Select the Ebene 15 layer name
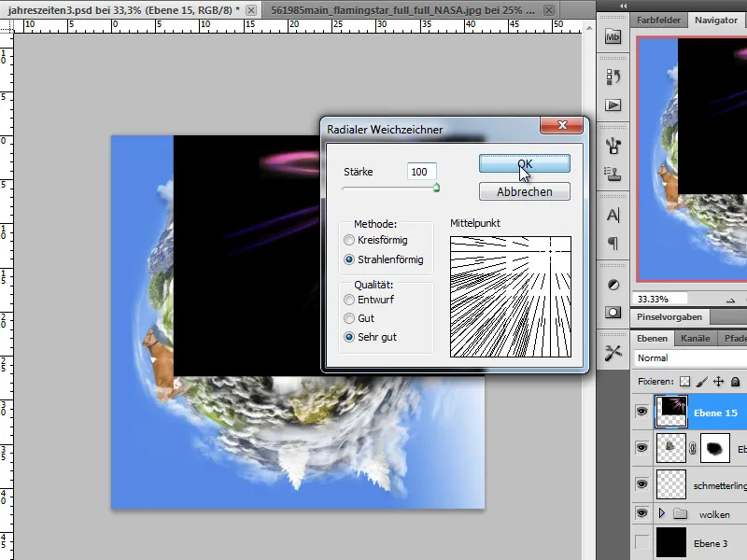Image resolution: width=747 pixels, height=560 pixels. tap(715, 413)
